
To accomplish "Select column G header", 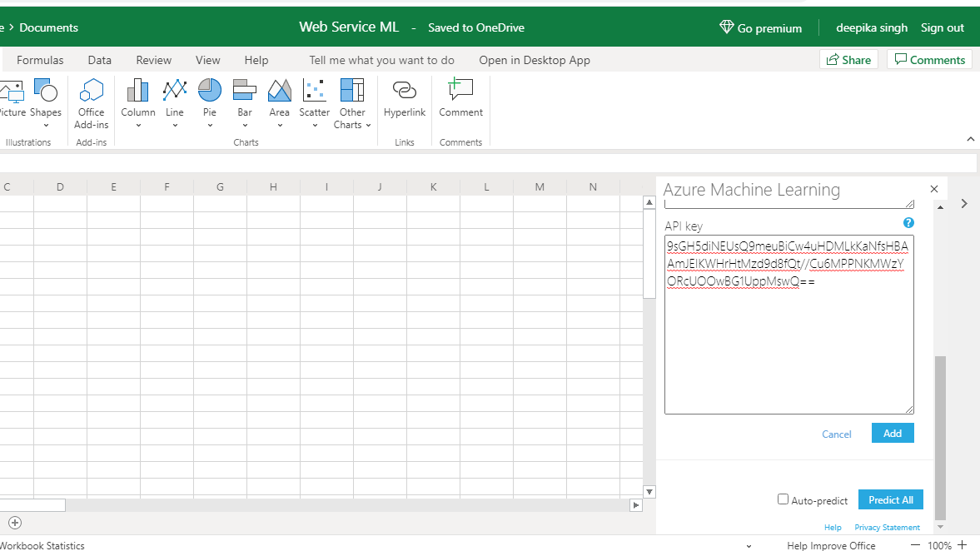I will click(x=220, y=186).
